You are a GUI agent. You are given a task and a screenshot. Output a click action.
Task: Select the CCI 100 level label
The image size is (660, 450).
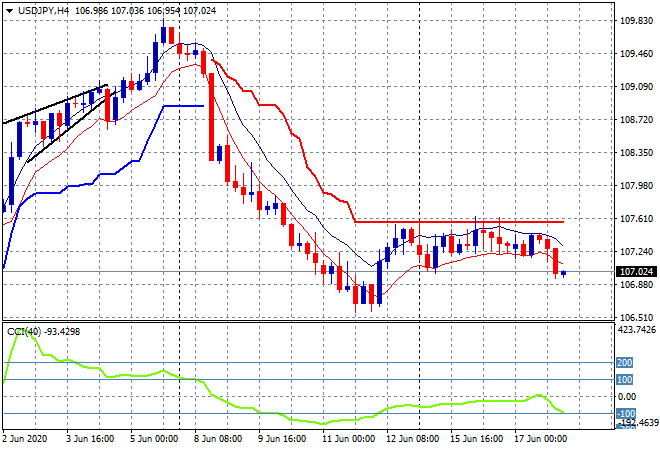[x=625, y=380]
